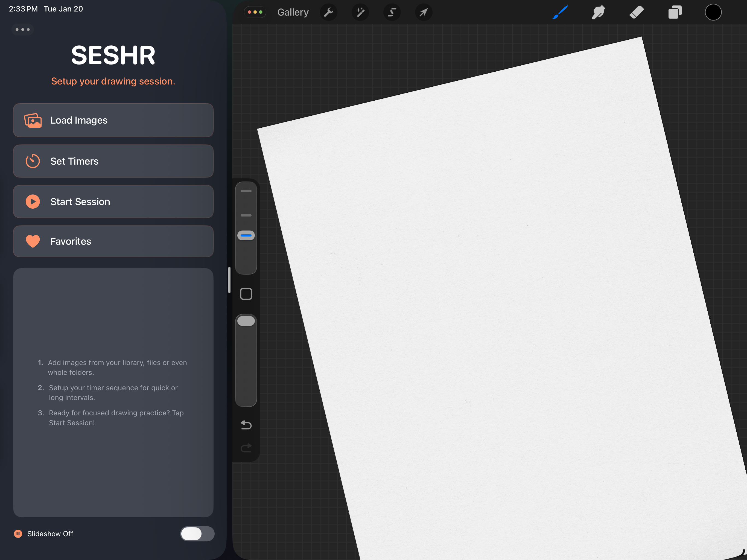Select the Smudge tool

point(598,12)
